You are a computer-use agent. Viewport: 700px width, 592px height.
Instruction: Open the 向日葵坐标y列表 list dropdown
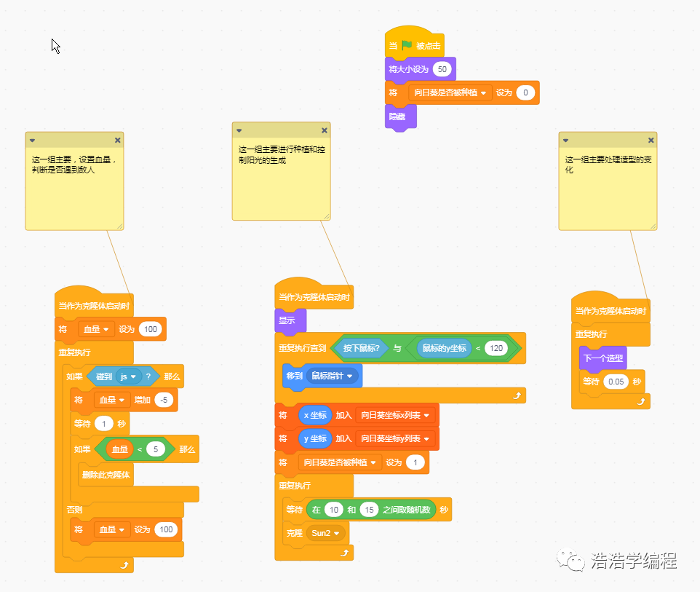tap(395, 439)
